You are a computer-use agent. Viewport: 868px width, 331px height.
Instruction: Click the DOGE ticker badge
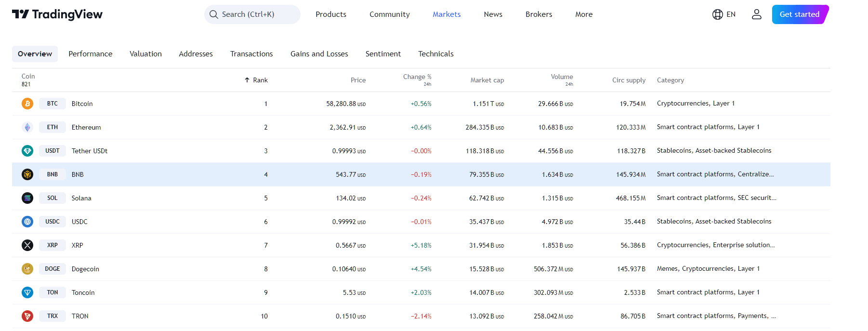pyautogui.click(x=53, y=269)
